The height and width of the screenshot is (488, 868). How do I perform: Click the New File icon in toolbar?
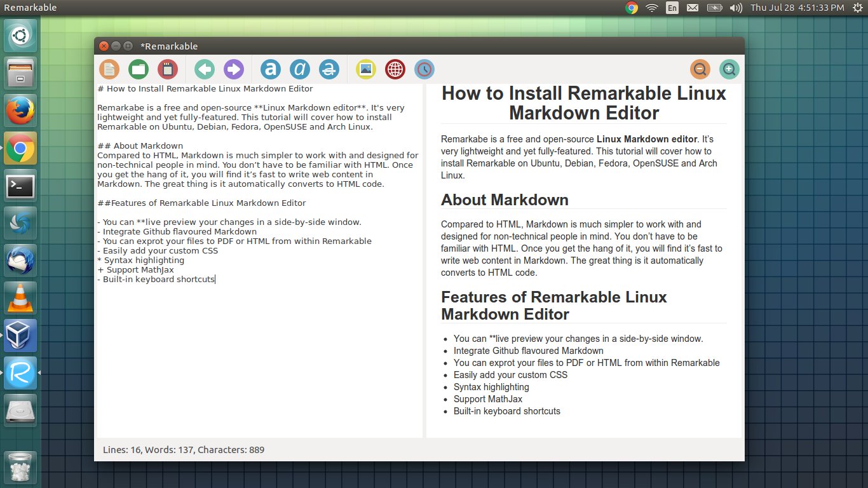click(109, 69)
